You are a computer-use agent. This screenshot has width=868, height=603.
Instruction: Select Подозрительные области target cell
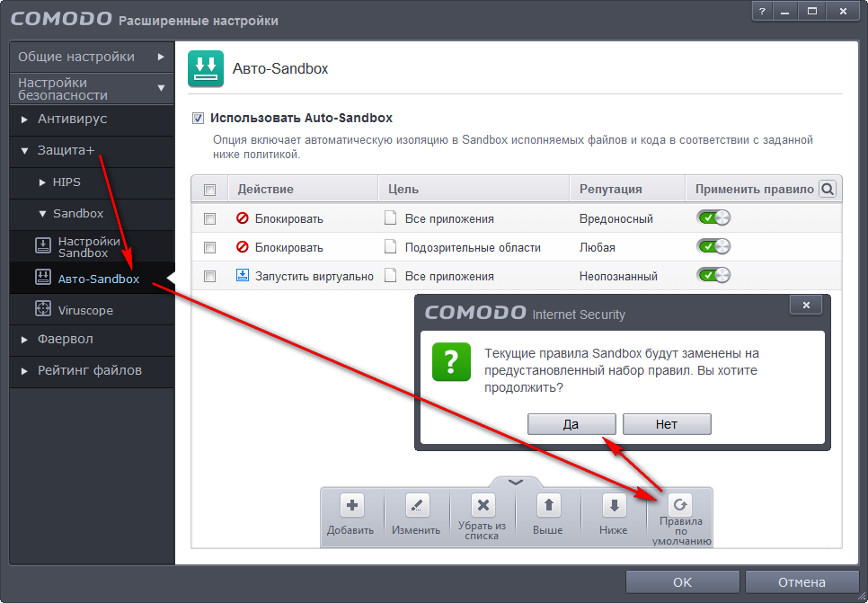point(473,247)
